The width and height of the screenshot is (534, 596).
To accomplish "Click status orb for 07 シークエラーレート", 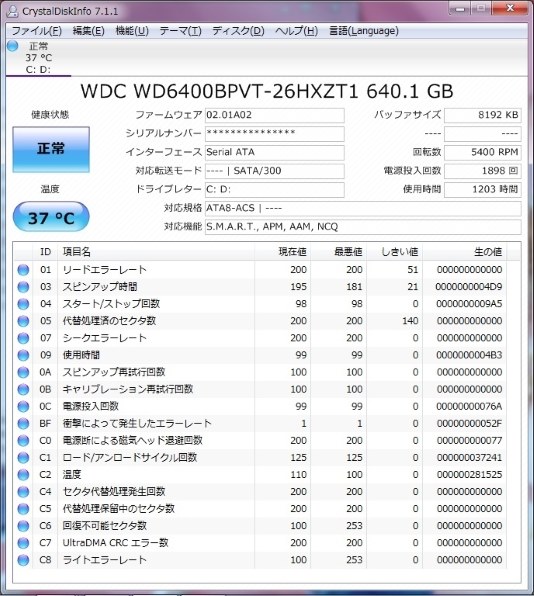I will click(23, 338).
